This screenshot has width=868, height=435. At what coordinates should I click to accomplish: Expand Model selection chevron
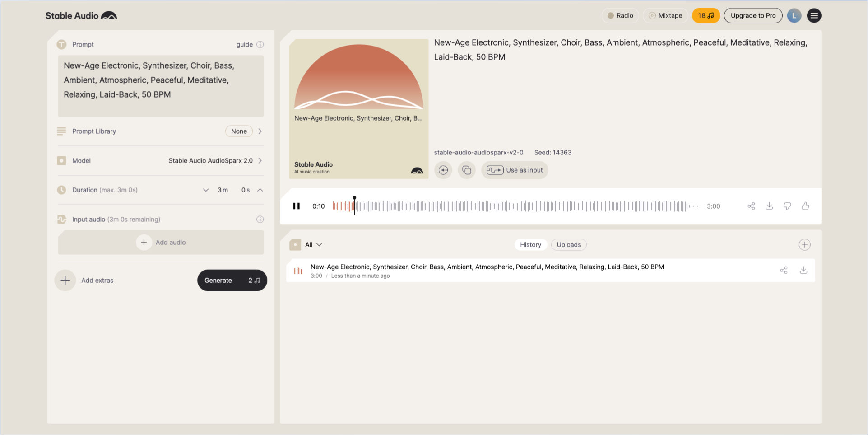click(260, 160)
